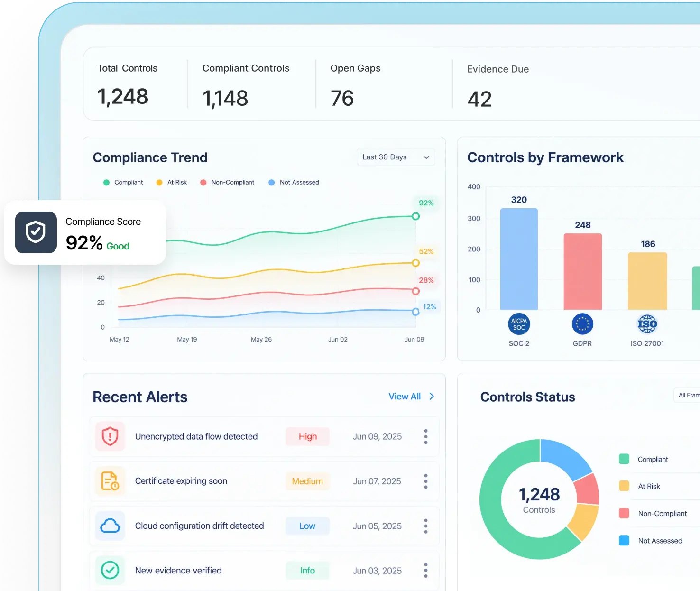Image resolution: width=700 pixels, height=591 pixels.
Task: Click the Info severity badge
Action: (x=307, y=571)
